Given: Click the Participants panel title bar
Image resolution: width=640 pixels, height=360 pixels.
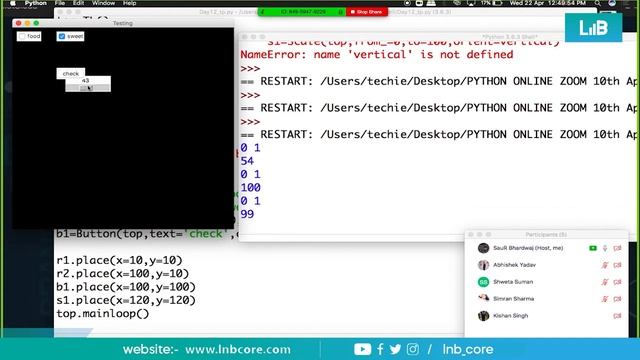Looking at the screenshot, I should click(546, 235).
